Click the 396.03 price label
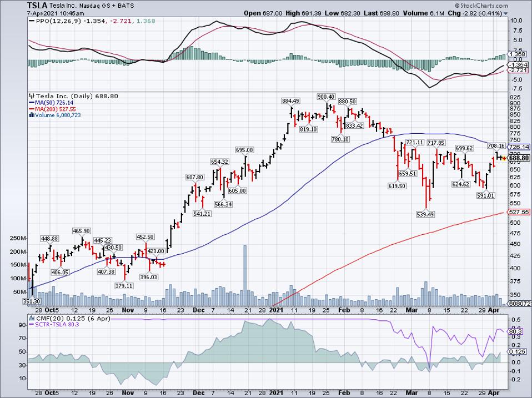The height and width of the screenshot is (398, 532). [149, 277]
